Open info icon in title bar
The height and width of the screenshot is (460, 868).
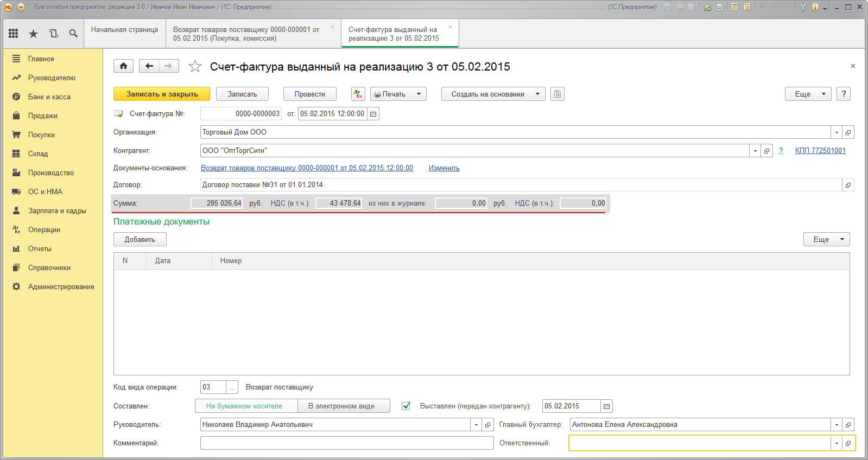coord(815,7)
